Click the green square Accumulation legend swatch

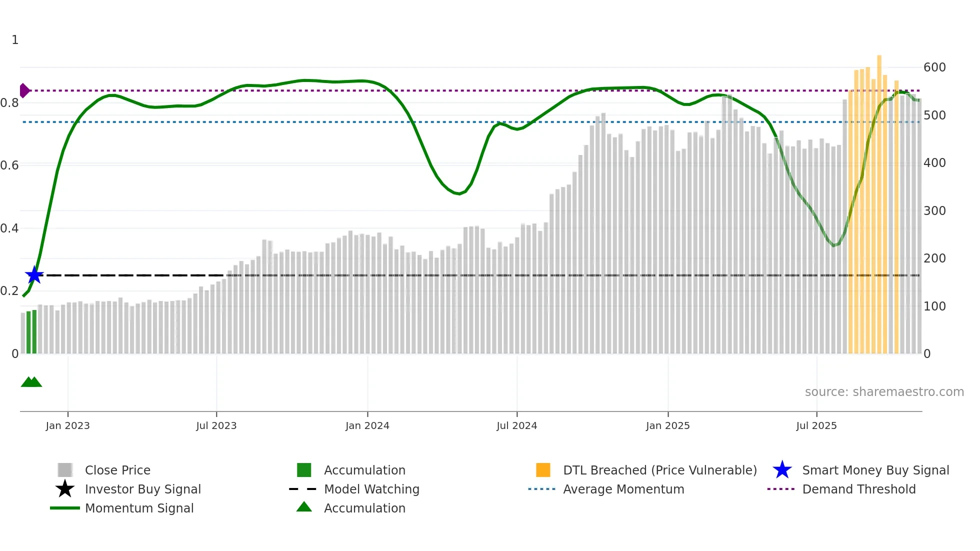pyautogui.click(x=304, y=470)
